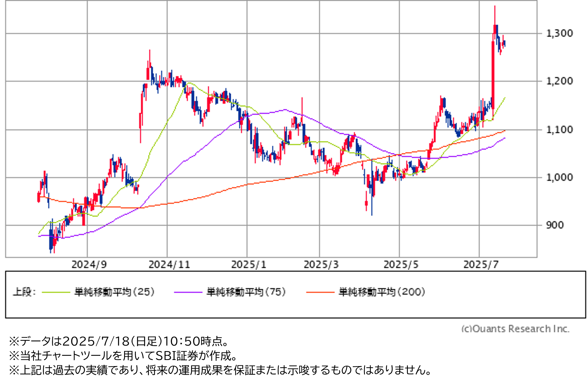The image size is (588, 388).
Task: Click the 1,300 price axis label
Action: point(559,34)
